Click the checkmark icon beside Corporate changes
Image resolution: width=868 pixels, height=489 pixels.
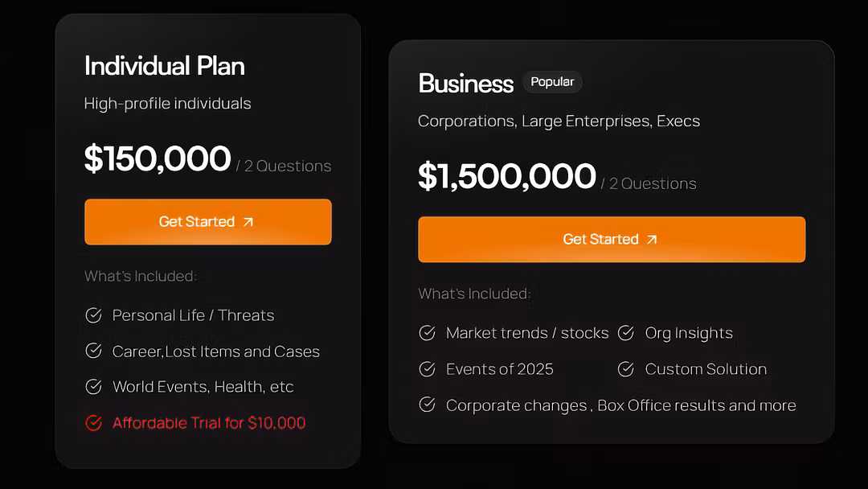coord(428,405)
